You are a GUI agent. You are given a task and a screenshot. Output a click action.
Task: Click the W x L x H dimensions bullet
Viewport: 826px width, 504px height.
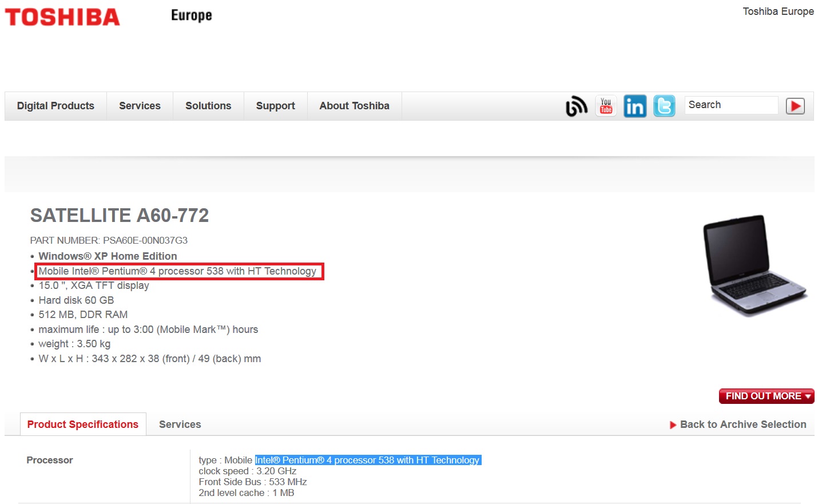coord(150,359)
